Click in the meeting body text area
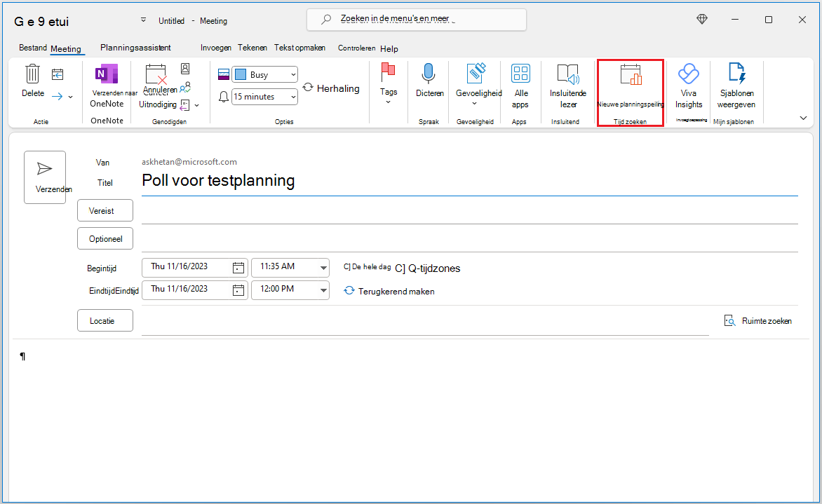822x504 pixels. (411, 419)
